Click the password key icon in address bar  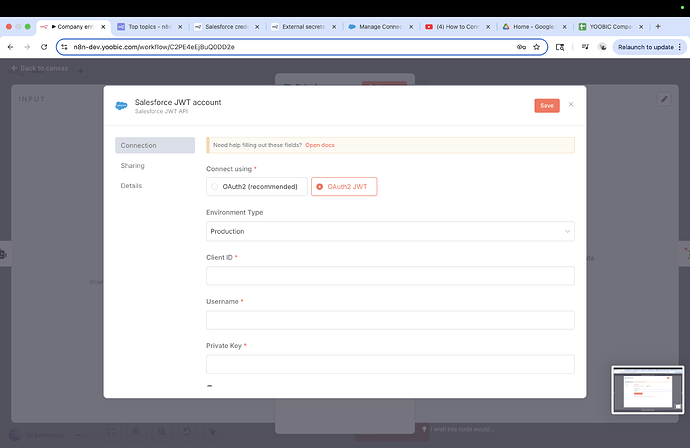(521, 47)
